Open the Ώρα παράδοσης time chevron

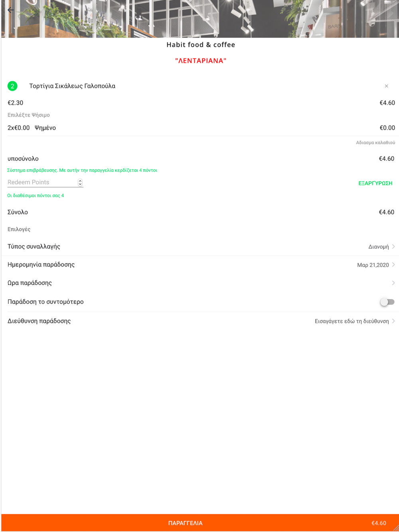point(393,283)
